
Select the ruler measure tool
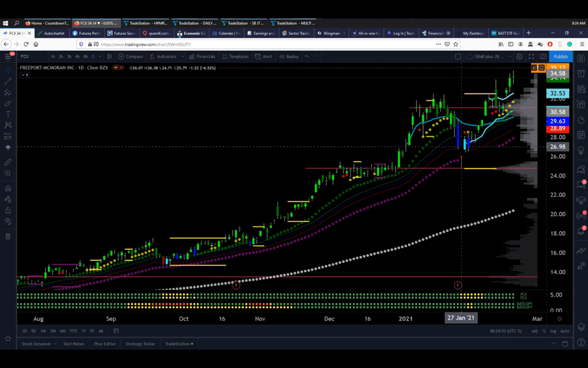(8, 162)
